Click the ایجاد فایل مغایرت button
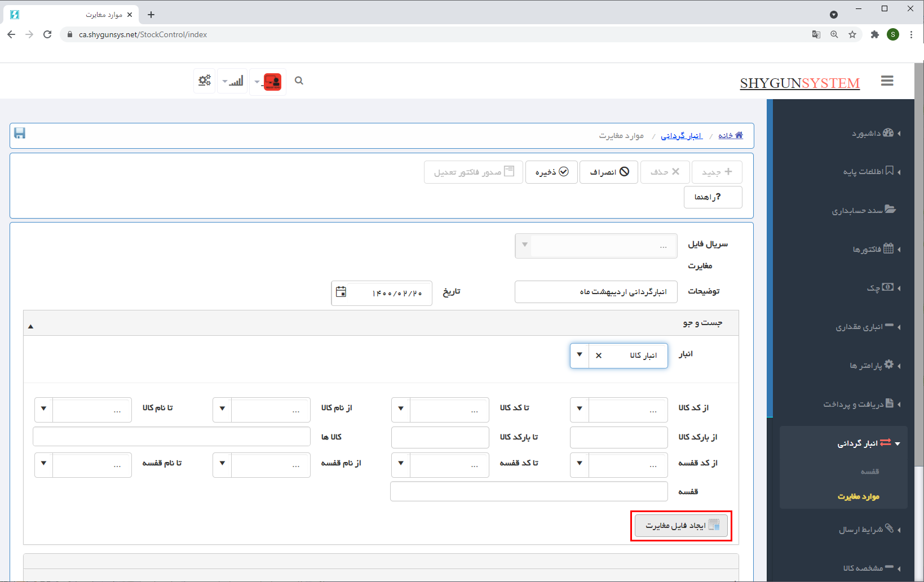This screenshot has height=582, width=924. tap(681, 526)
